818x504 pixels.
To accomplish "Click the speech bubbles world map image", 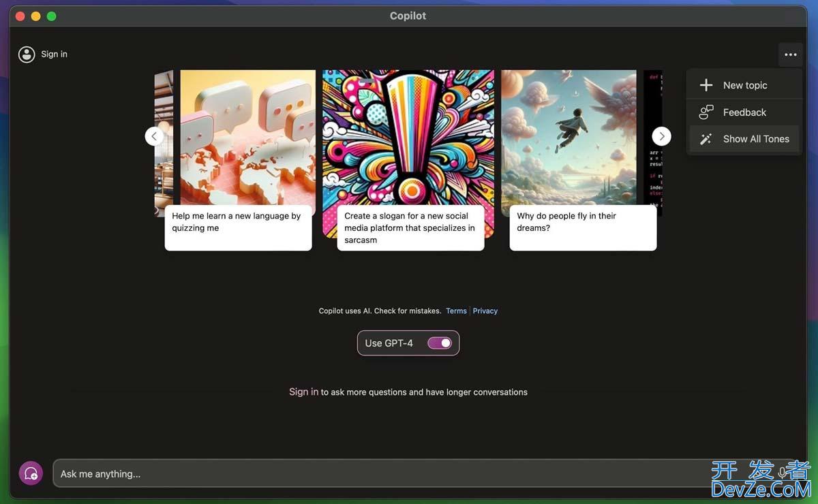I will (x=248, y=138).
